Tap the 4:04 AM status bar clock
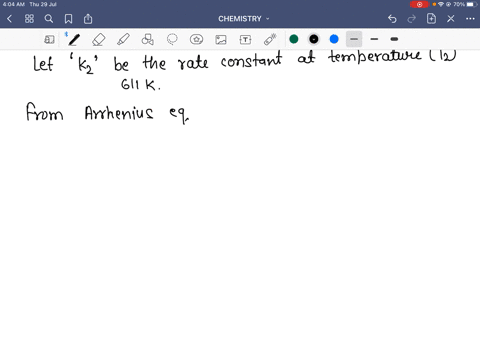This screenshot has width=480, height=360. [x=14, y=4]
